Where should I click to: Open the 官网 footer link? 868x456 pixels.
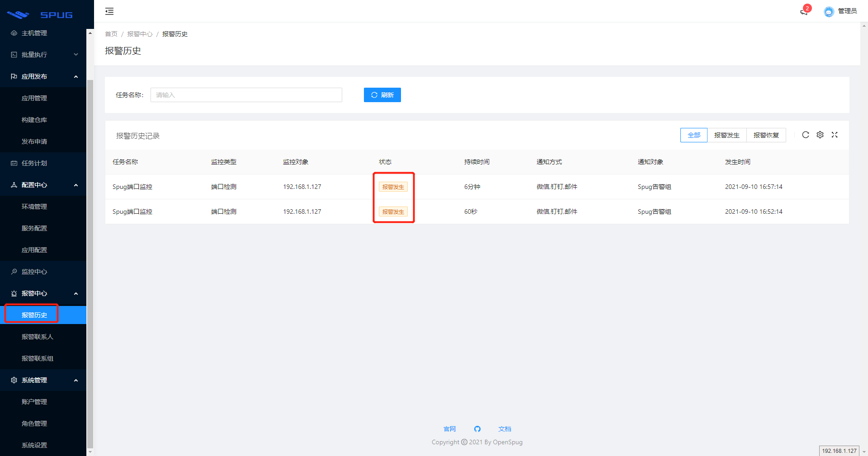[x=450, y=429]
